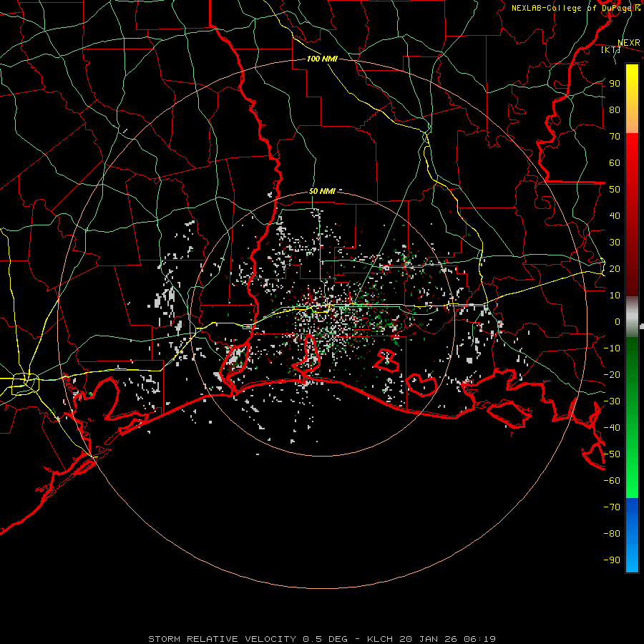644x644 pixels.
Task: Click the 60 value on velocity scale
Action: [x=615, y=163]
